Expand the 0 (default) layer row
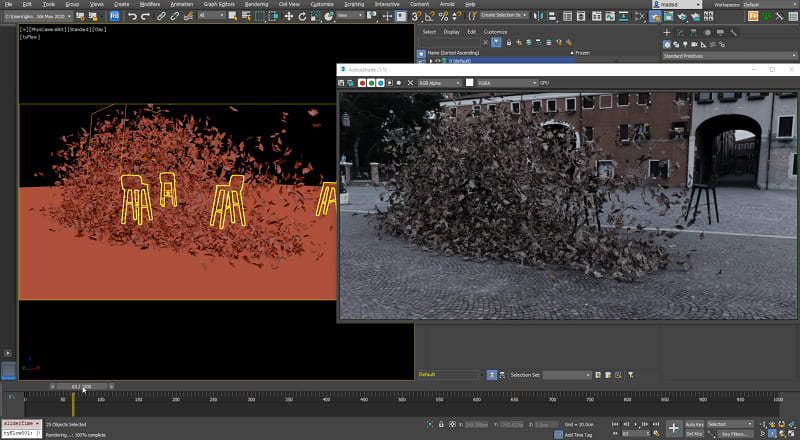Image resolution: width=800 pixels, height=440 pixels. [431, 61]
